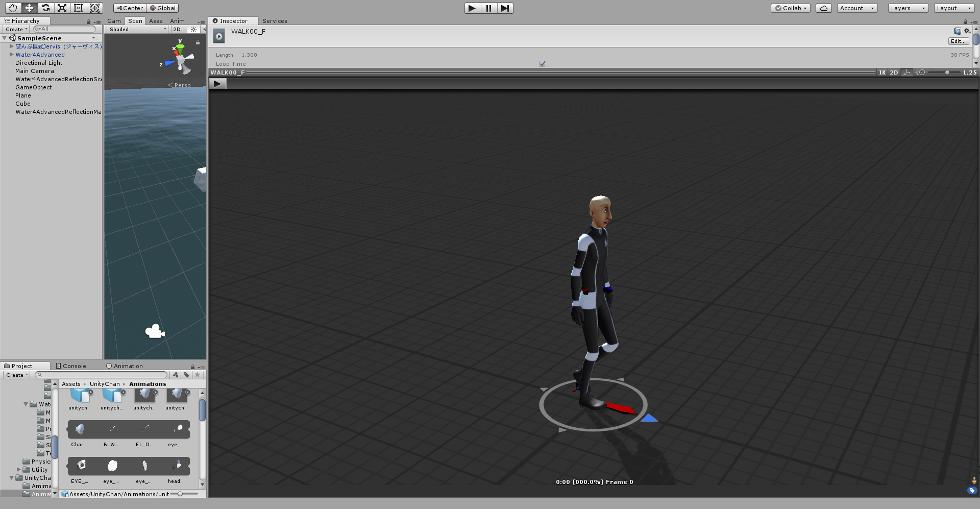Expand Water4Advanced in Hierarchy
Viewport: 980px width, 509px height.
coord(11,55)
